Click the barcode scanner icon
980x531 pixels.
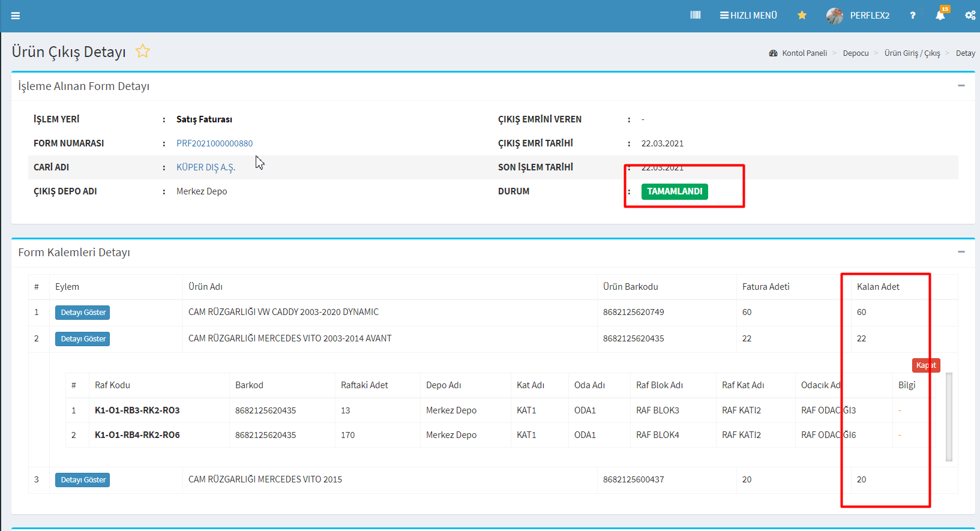[696, 15]
